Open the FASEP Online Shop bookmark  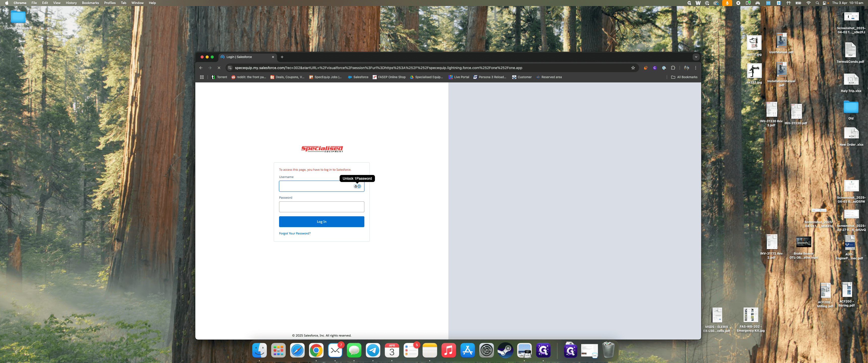pyautogui.click(x=389, y=77)
